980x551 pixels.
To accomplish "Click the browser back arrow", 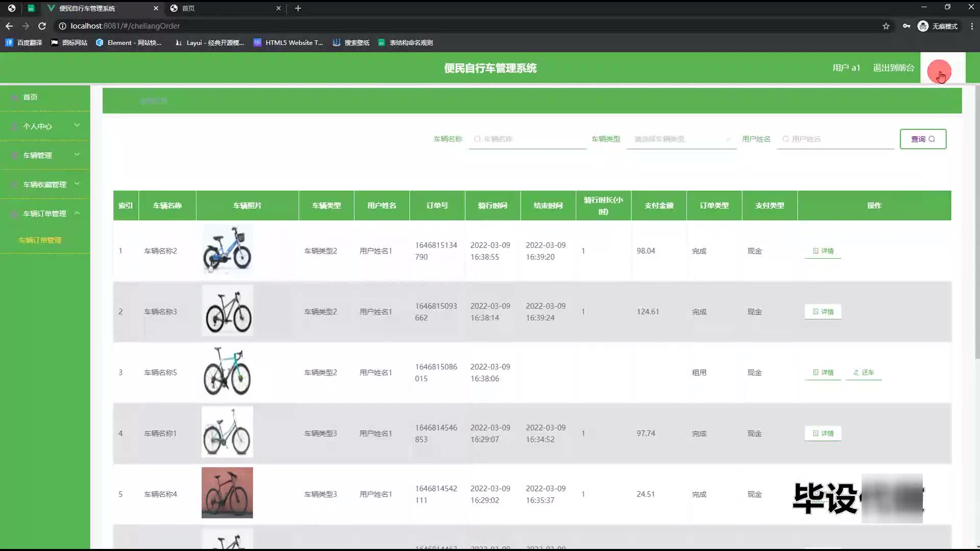I will 9,26.
